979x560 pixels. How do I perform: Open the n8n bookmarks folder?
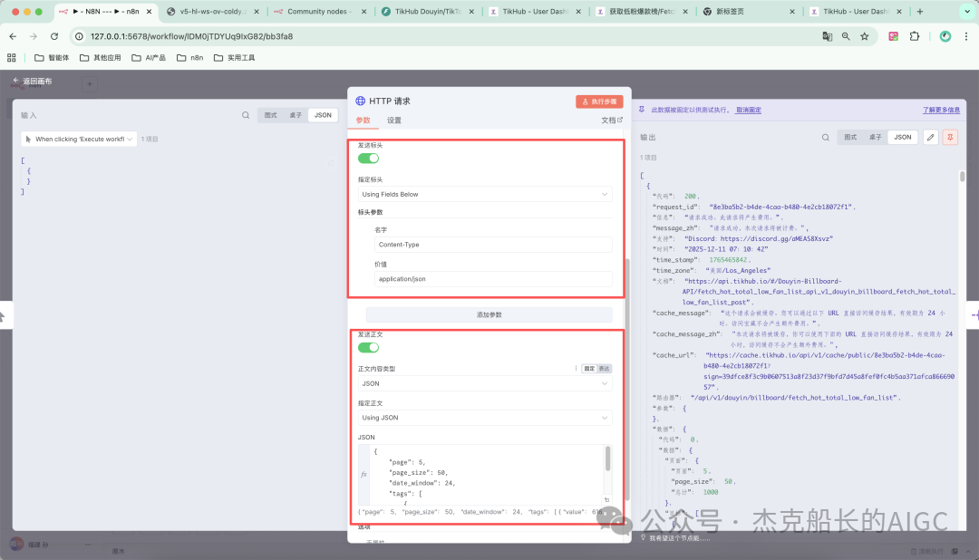coord(189,57)
